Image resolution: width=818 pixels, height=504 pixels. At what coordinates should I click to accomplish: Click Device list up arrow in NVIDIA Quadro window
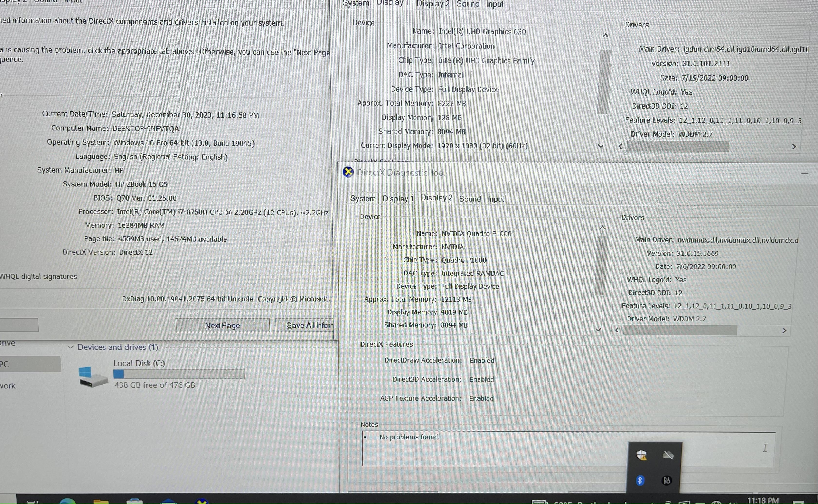[x=602, y=228]
